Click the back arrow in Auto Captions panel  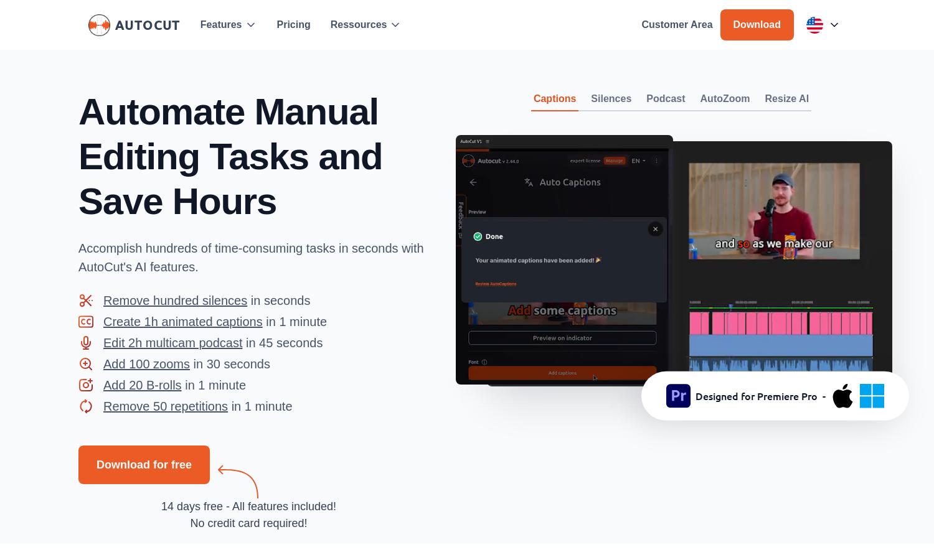(473, 182)
